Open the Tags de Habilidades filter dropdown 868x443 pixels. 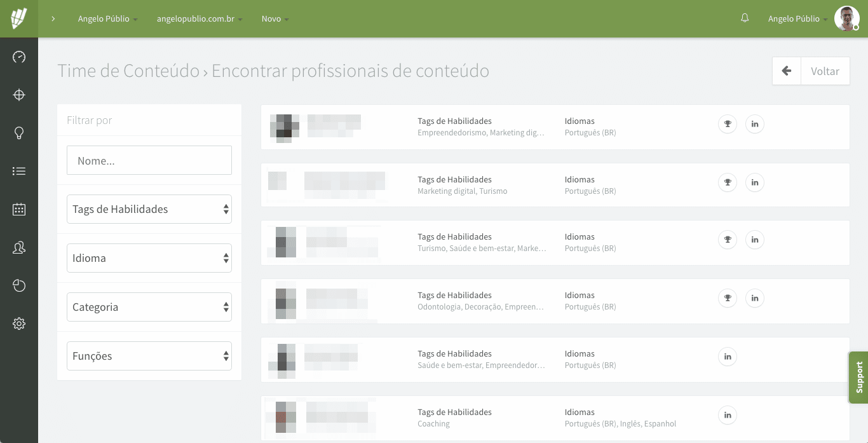coord(149,208)
